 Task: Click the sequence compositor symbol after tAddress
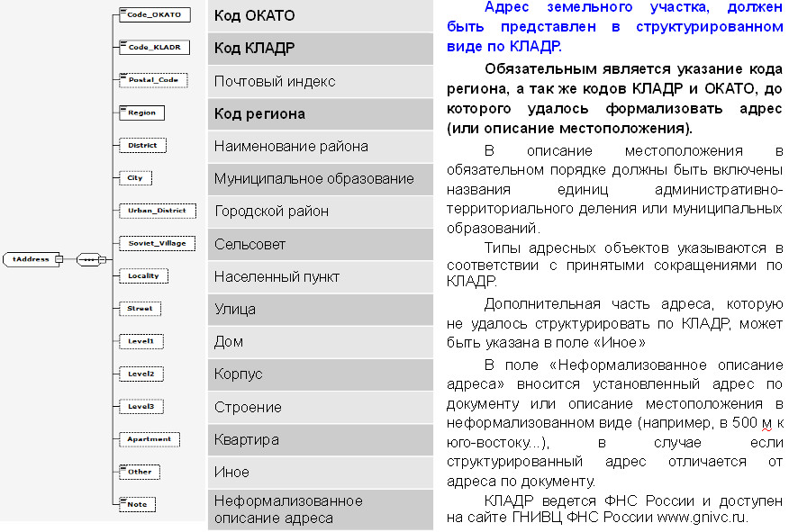click(89, 259)
